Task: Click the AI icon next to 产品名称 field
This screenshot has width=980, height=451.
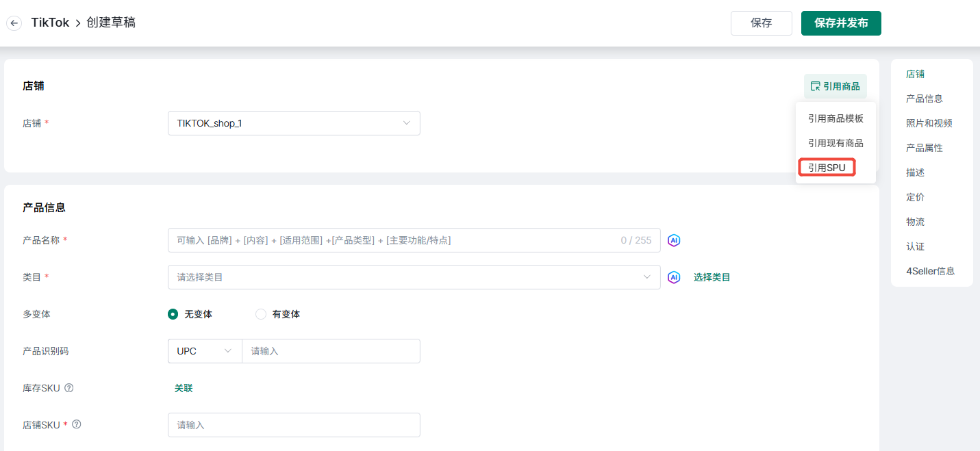Action: click(x=674, y=240)
